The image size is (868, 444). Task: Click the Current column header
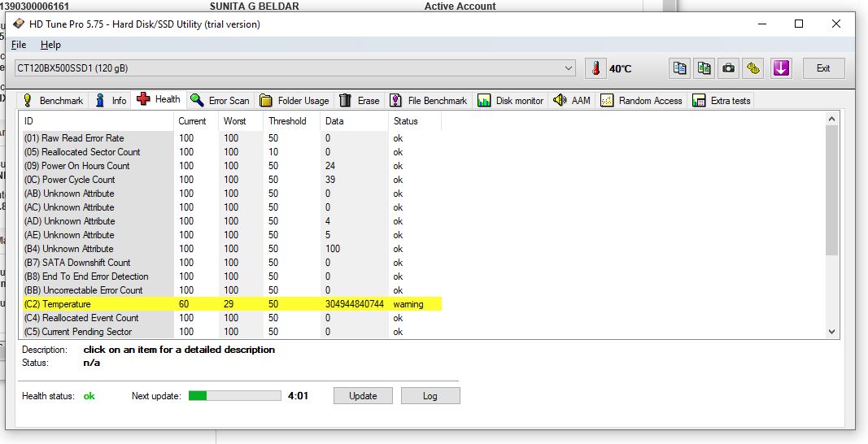click(x=197, y=120)
